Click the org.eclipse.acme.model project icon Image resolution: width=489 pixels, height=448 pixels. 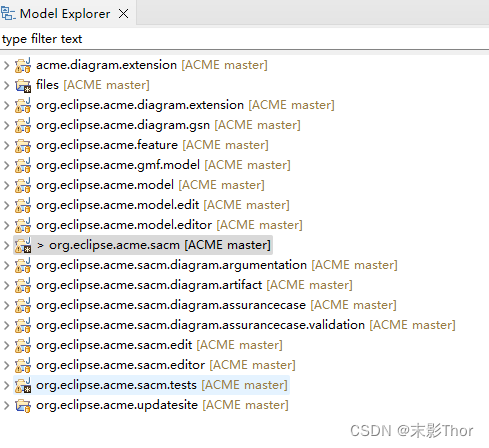point(23,185)
